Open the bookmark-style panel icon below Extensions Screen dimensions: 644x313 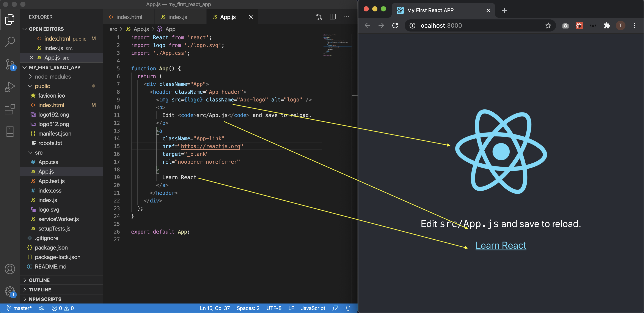[x=10, y=132]
